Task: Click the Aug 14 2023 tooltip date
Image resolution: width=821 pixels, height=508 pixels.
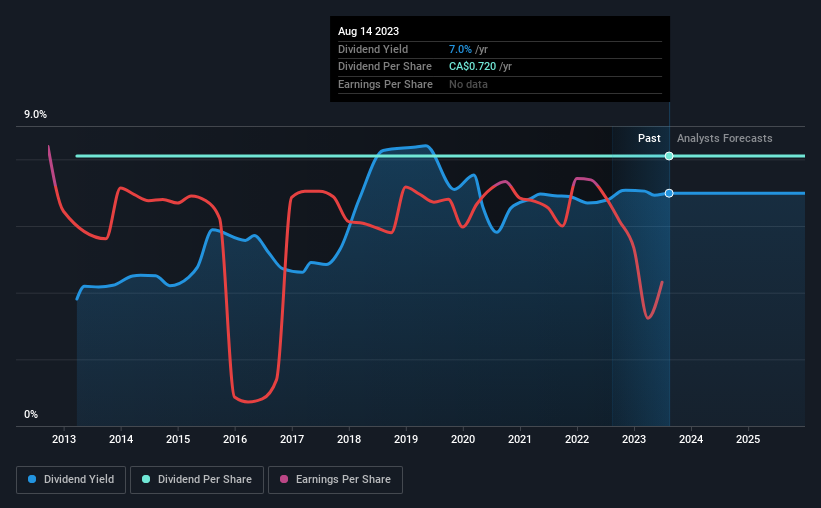Action: 369,31
